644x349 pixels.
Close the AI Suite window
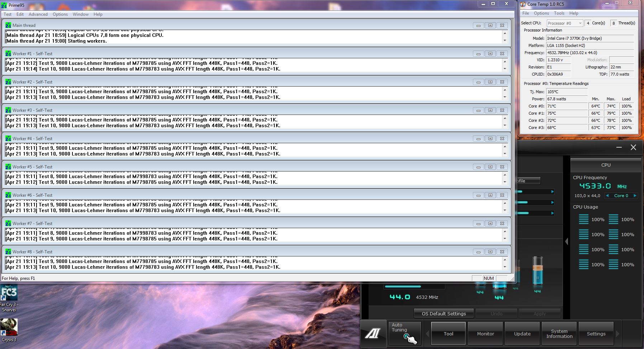point(633,147)
